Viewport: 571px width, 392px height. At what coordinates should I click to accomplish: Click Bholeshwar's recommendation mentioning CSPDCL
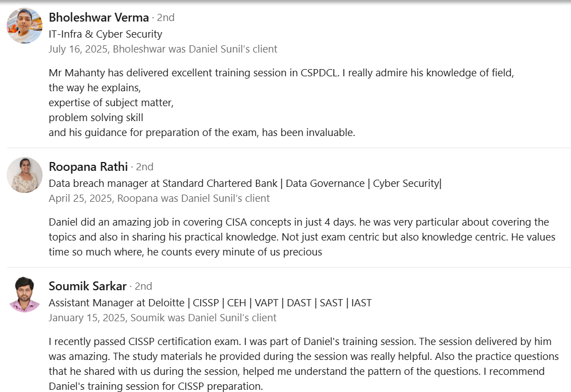pos(281,102)
